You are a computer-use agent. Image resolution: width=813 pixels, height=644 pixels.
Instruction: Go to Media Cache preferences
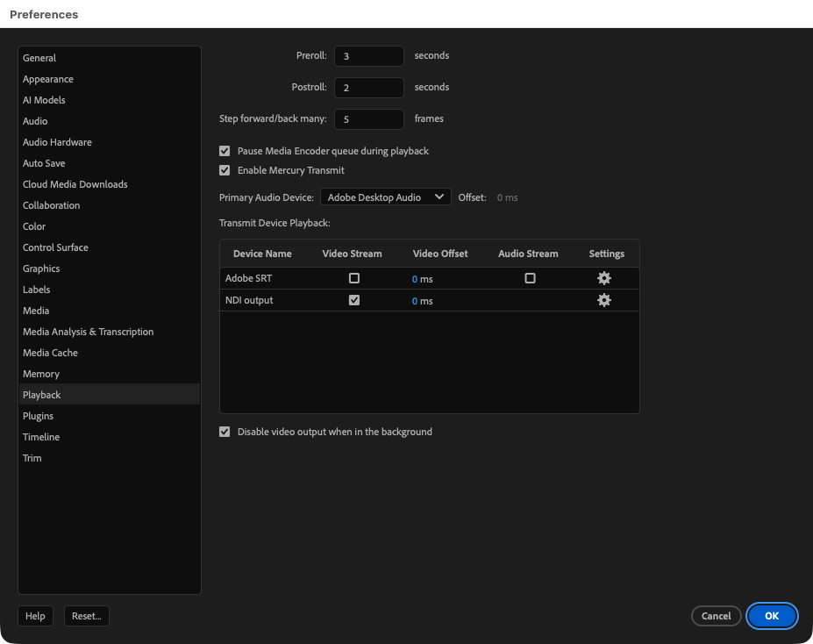point(110,353)
